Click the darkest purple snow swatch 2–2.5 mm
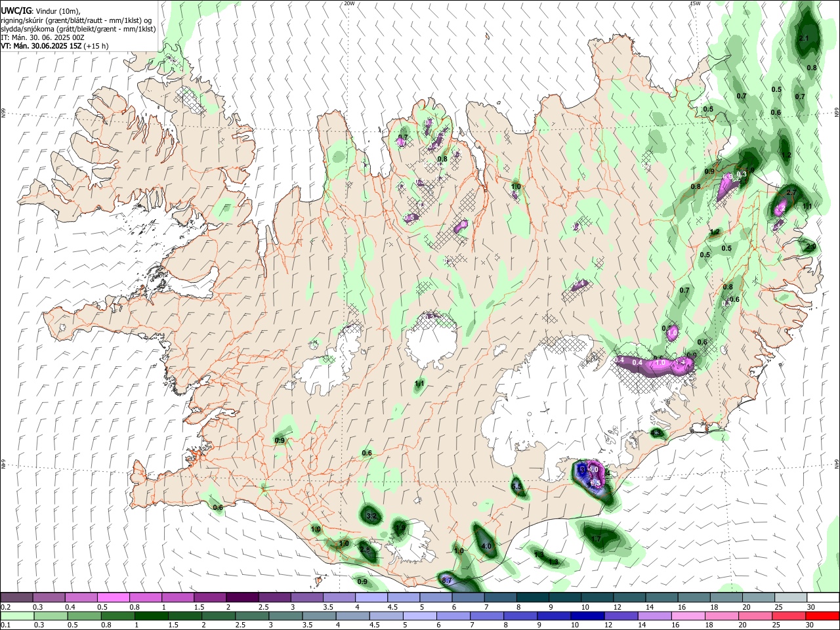Screen dimensions: 840x630 (241, 597)
